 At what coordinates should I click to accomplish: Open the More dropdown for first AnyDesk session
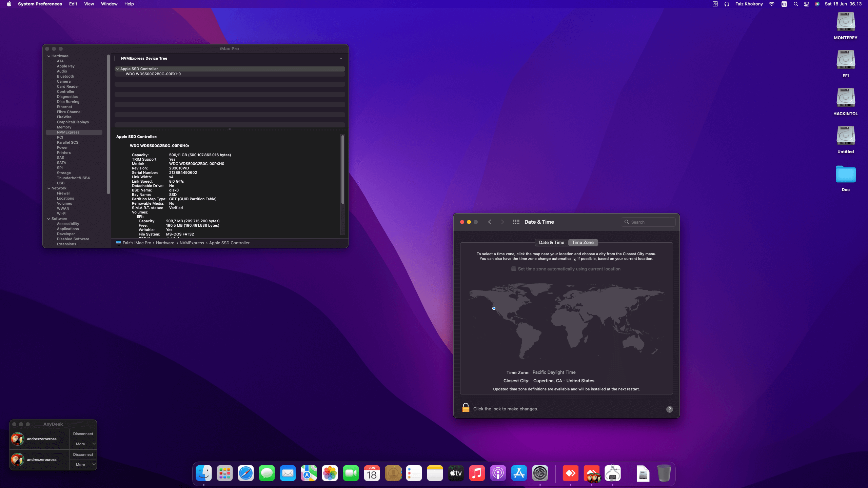(83, 444)
